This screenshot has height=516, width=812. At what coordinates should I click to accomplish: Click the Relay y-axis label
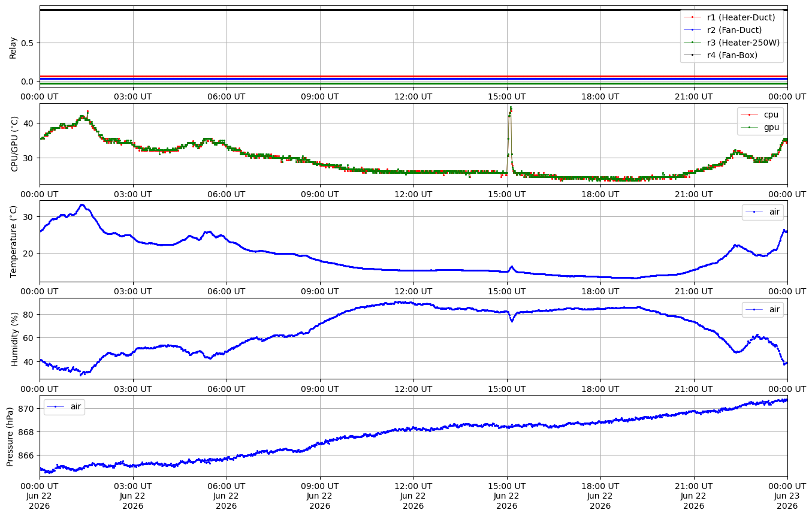click(13, 47)
